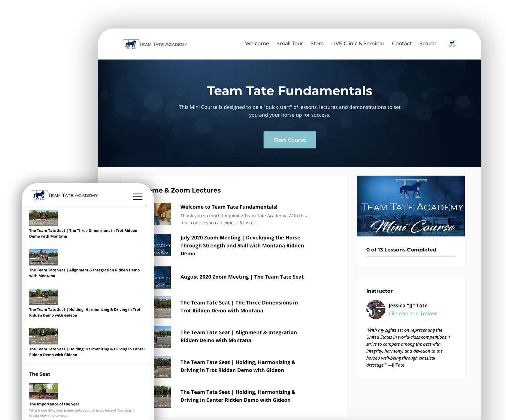Click the Instructor heading
506x420 pixels.
pyautogui.click(x=380, y=291)
